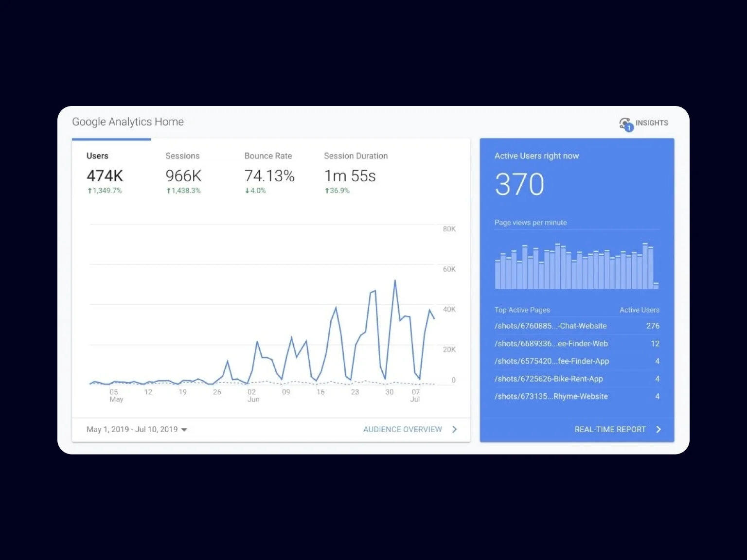Open the May 1, 2019 - Jul 10, 2019 date range dropdown
Viewport: 747px width, 560px height.
[x=137, y=430]
